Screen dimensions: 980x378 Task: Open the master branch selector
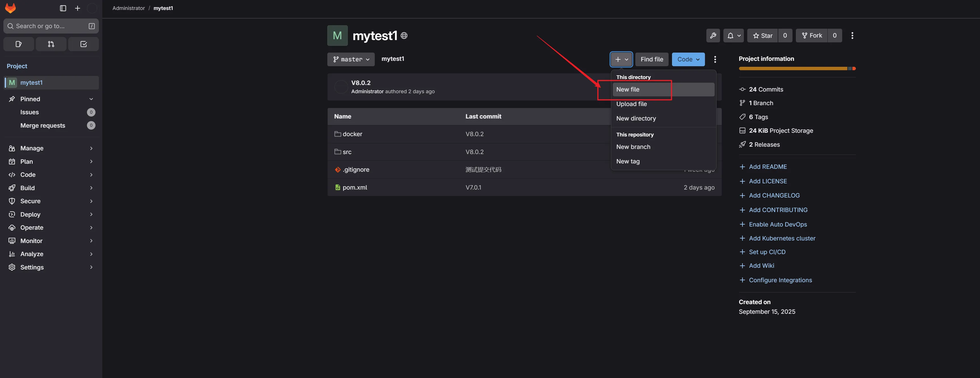(351, 59)
